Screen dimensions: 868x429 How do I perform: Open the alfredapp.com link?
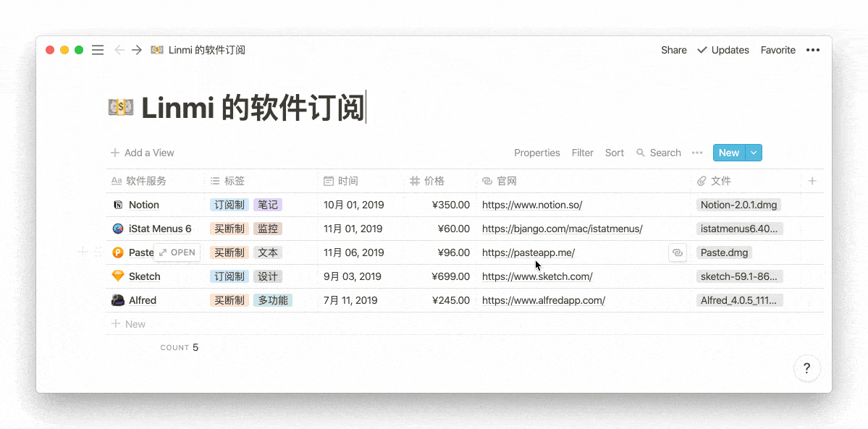point(544,300)
